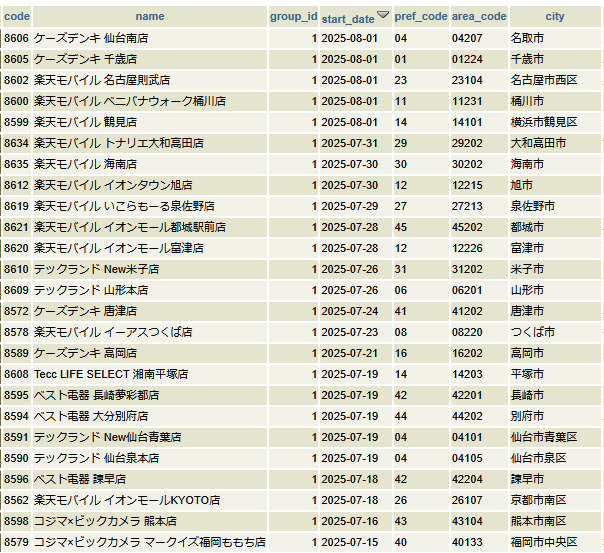Click city cell 京都市南区
This screenshot has height=553, width=604.
[x=555, y=500]
